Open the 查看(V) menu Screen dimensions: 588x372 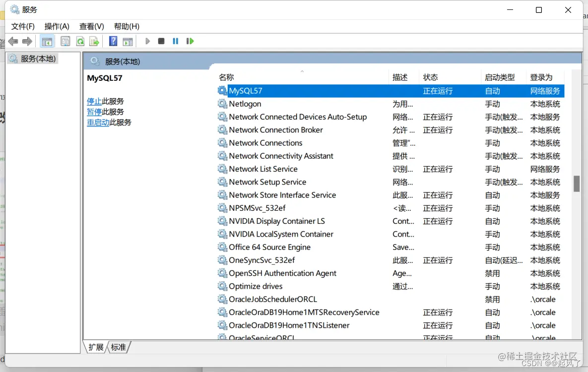[x=91, y=26]
